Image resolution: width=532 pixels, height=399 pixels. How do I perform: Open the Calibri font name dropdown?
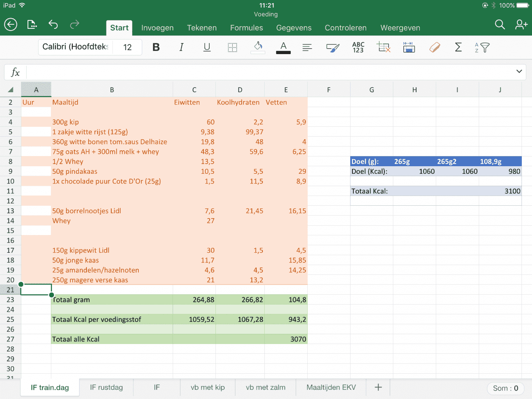75,47
